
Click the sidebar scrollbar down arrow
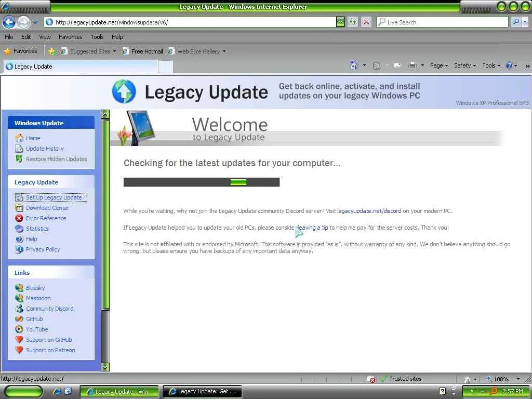coord(105,367)
